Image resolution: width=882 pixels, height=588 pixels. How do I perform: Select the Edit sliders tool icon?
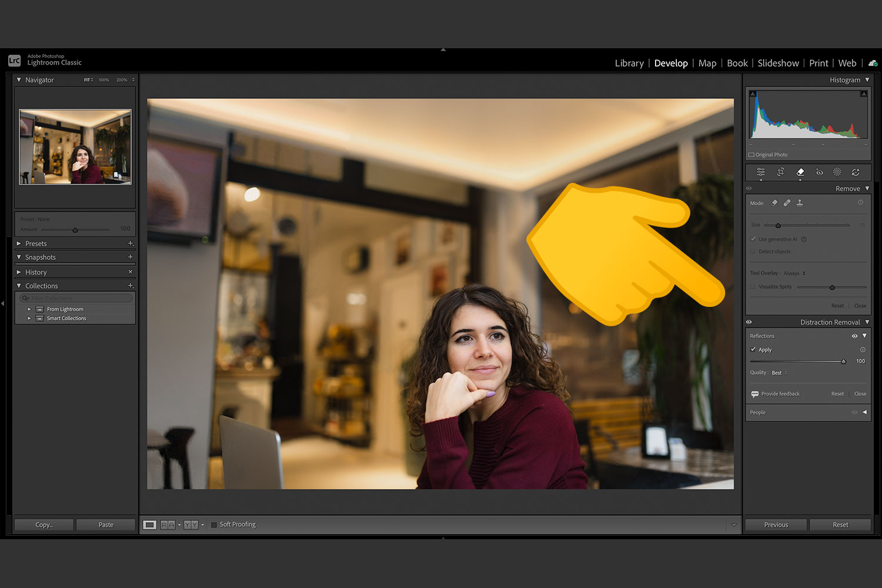761,172
